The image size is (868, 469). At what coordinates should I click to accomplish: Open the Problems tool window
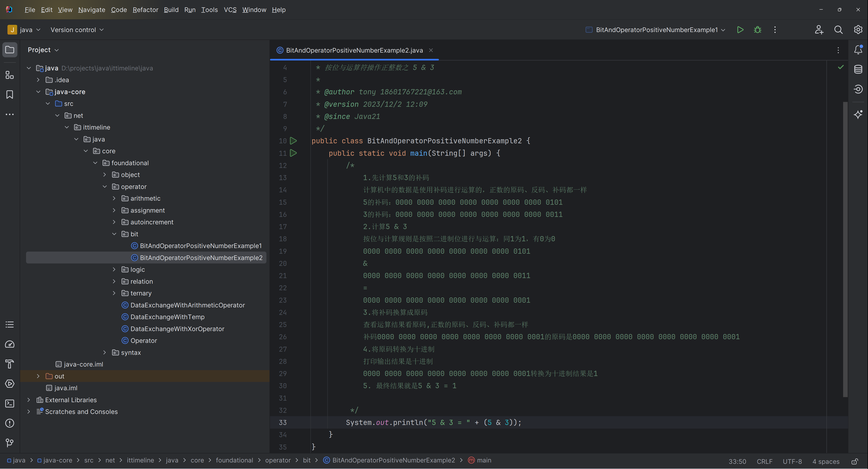point(10,423)
